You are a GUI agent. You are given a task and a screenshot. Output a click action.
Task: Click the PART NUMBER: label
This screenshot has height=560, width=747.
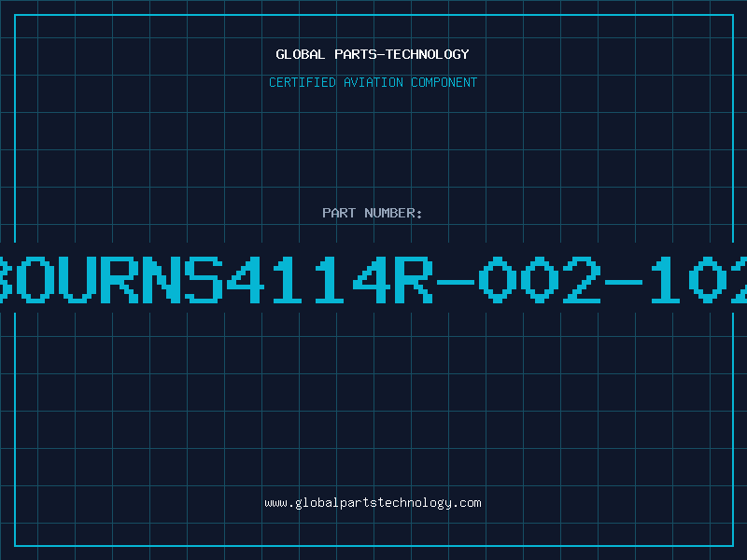tap(373, 213)
